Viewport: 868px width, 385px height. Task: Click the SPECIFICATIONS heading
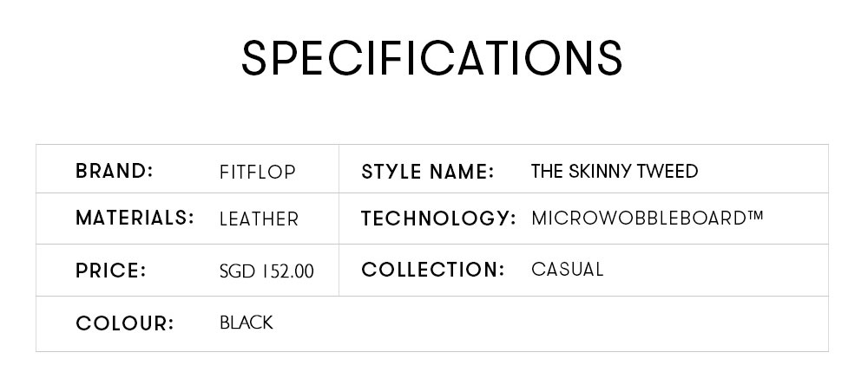(x=432, y=57)
